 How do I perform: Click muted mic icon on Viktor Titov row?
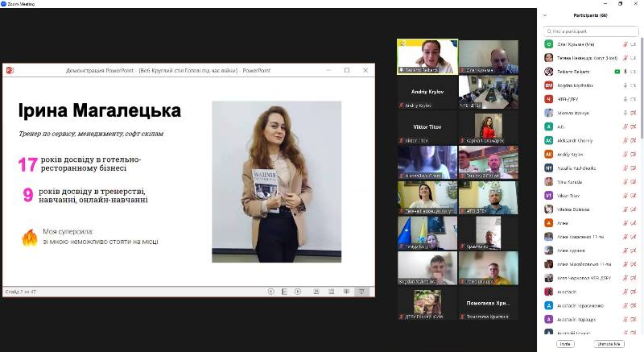tap(625, 196)
